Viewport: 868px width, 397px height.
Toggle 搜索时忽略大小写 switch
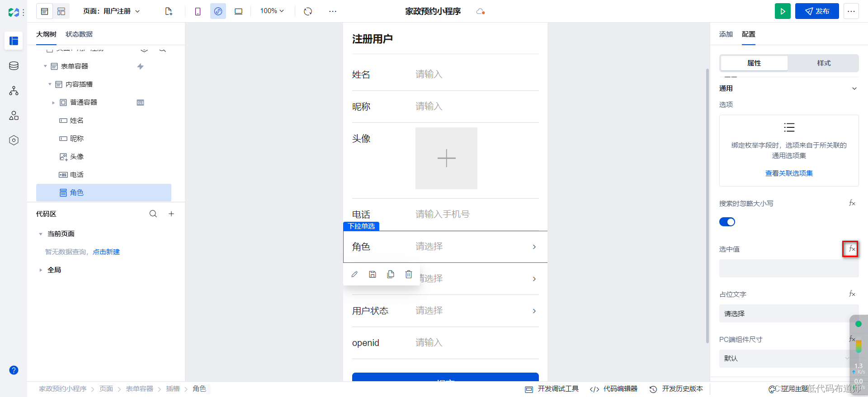[727, 222]
